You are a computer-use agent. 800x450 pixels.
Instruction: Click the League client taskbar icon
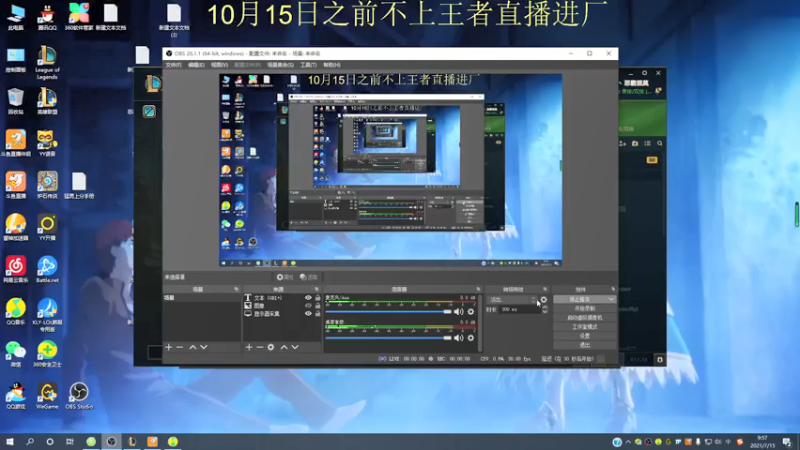point(132,441)
